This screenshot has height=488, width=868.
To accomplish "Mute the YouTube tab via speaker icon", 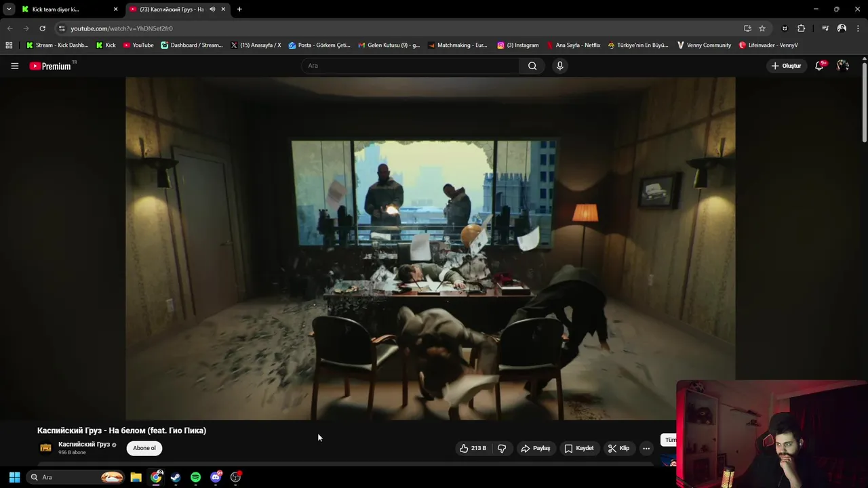I will [x=212, y=9].
